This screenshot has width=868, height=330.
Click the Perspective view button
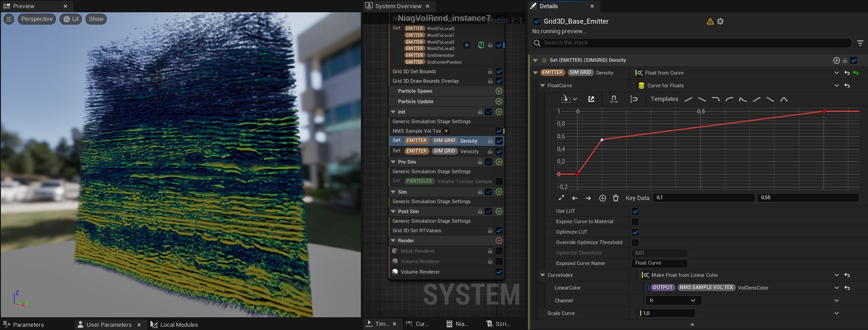tap(37, 19)
